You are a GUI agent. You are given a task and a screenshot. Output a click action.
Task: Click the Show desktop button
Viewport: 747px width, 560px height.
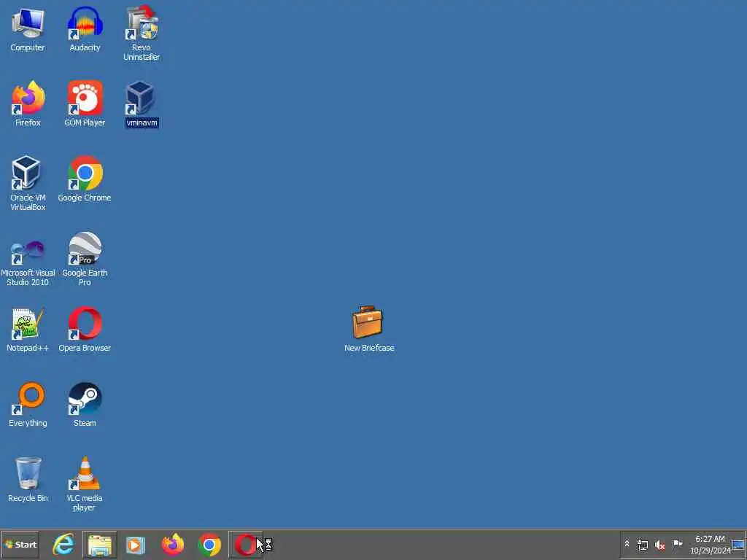[x=739, y=545]
